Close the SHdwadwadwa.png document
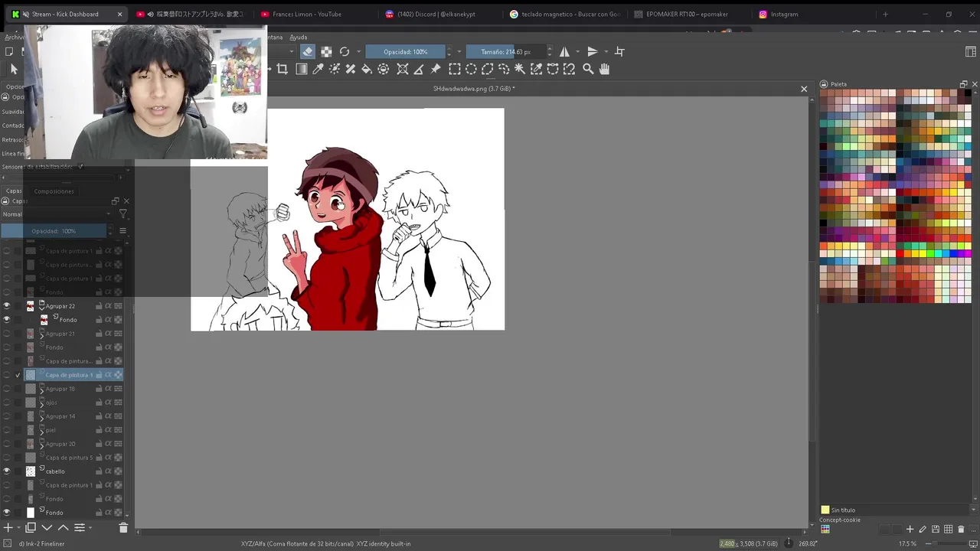Screen dimensions: 980x551 [x=804, y=89]
